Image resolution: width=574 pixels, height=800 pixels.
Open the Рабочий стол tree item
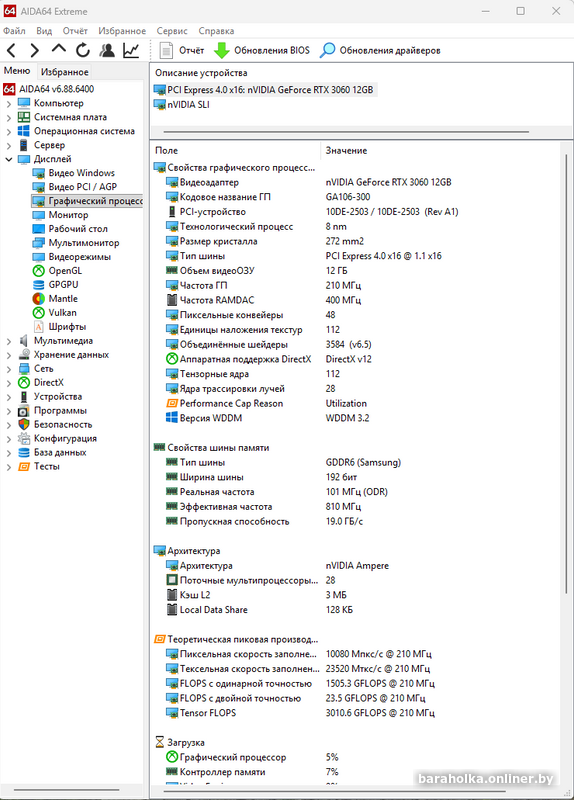click(x=78, y=229)
